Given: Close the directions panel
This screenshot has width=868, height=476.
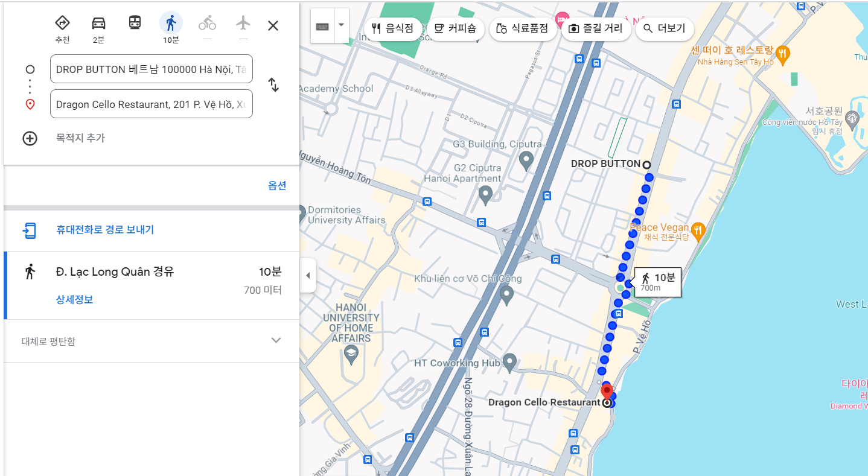Looking at the screenshot, I should pyautogui.click(x=273, y=25).
